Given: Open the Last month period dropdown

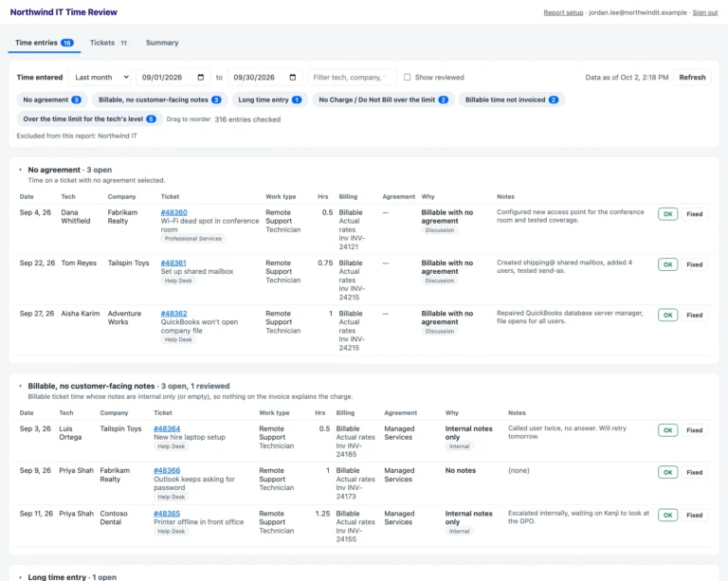Looking at the screenshot, I should [x=100, y=77].
